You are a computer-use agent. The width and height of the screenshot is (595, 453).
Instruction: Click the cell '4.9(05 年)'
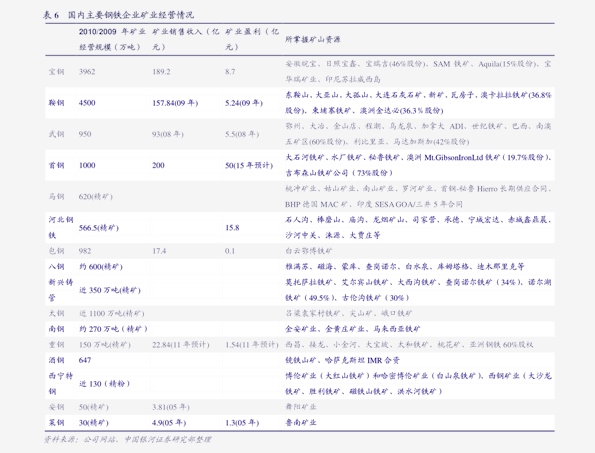pos(169,423)
